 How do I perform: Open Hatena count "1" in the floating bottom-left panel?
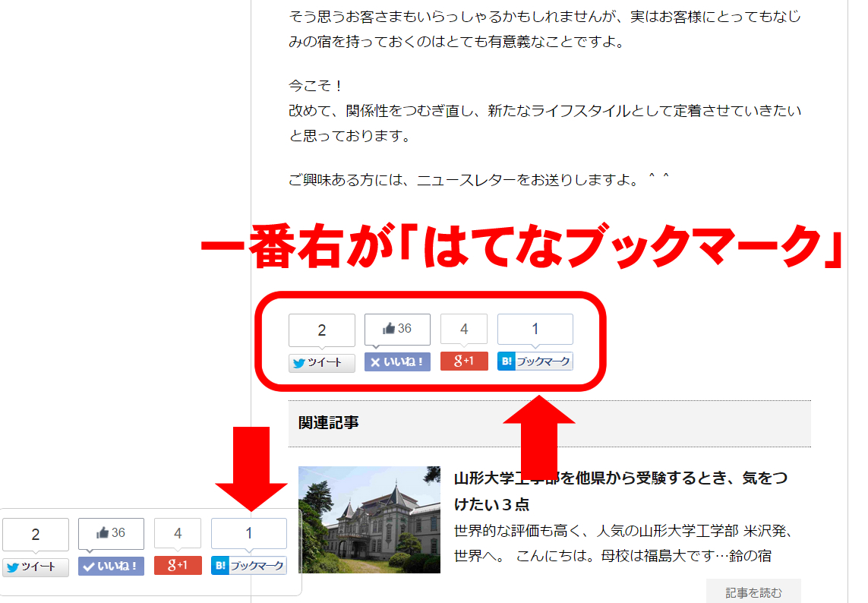pos(248,533)
